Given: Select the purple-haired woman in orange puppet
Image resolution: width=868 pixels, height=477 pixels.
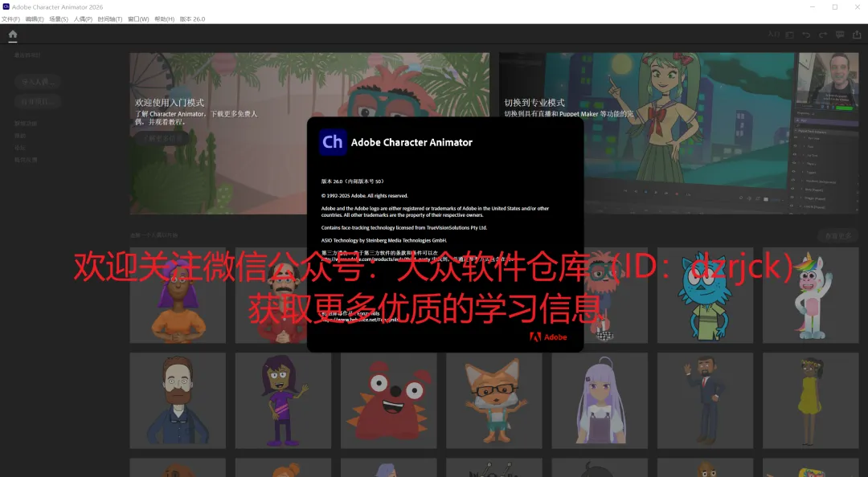Looking at the screenshot, I should 178,295.
